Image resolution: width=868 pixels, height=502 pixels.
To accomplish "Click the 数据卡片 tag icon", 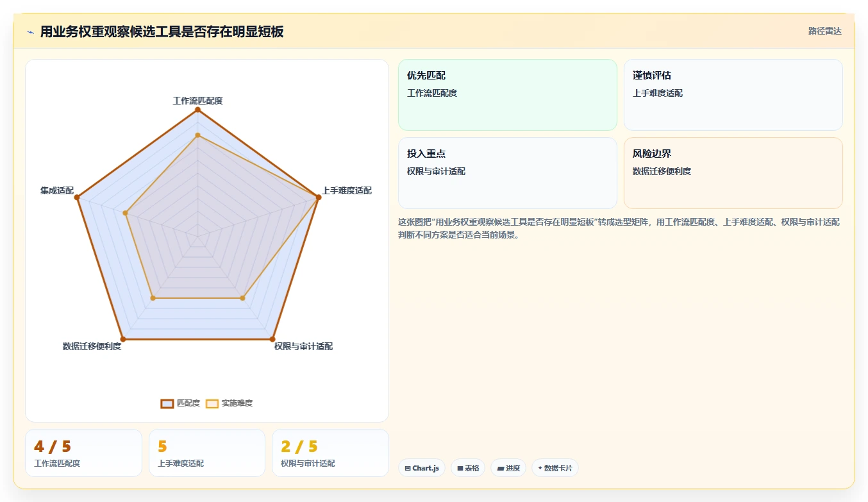I will click(x=540, y=469).
